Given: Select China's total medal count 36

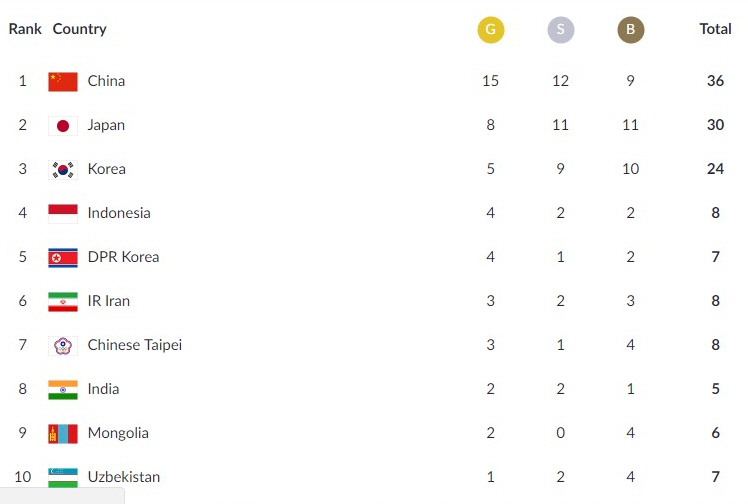Looking at the screenshot, I should [715, 81].
